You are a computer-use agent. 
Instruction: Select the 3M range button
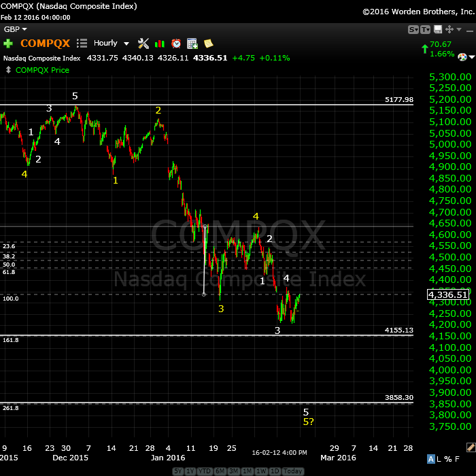[x=233, y=471]
